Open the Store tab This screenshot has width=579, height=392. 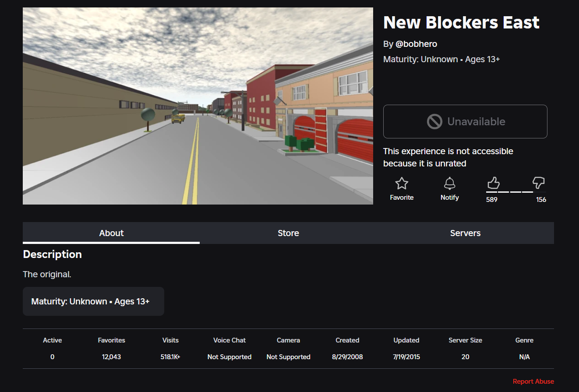pos(288,233)
